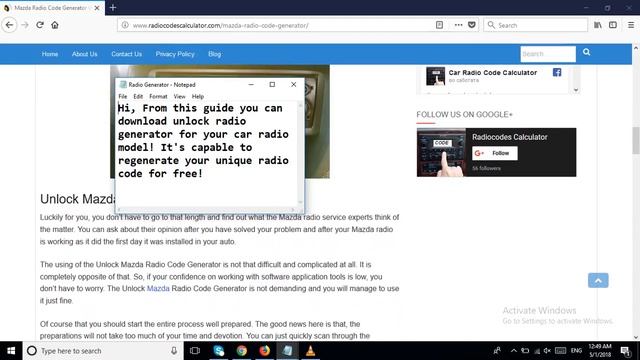Screen dimensions: 640x360
Task: Launch Chrome from the taskbar
Action: 242,351
